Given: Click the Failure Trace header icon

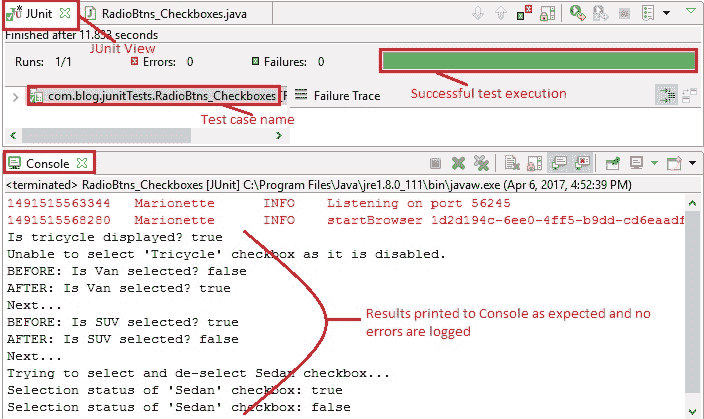Looking at the screenshot, I should (301, 94).
